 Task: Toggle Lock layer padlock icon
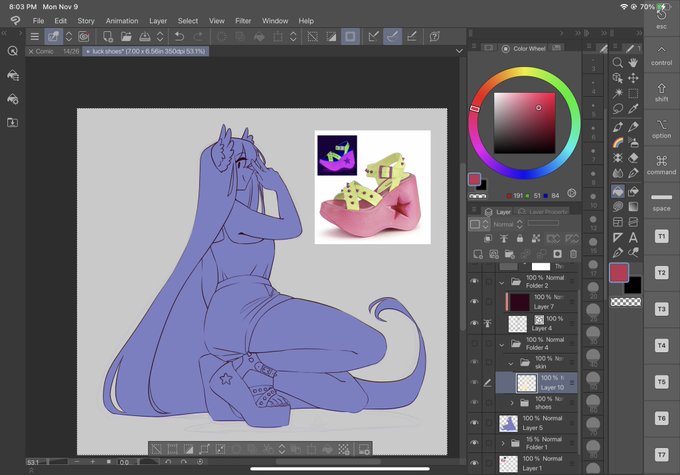[520, 239]
